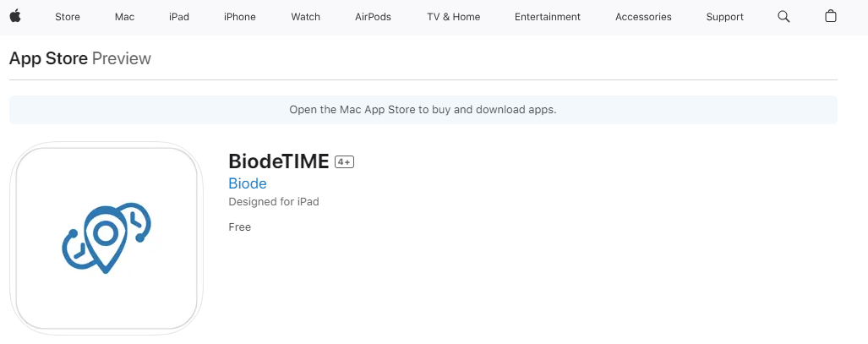The image size is (868, 344).
Task: Open the Entertainment menu
Action: click(x=548, y=17)
